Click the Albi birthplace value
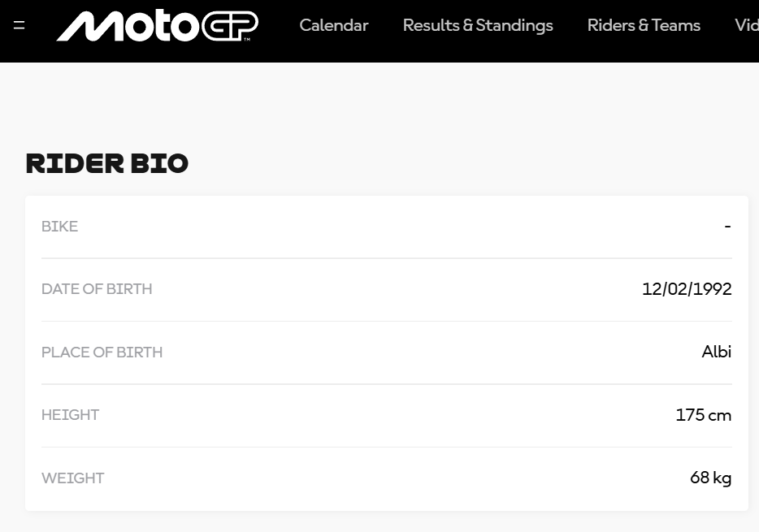The height and width of the screenshot is (532, 759). pyautogui.click(x=716, y=352)
